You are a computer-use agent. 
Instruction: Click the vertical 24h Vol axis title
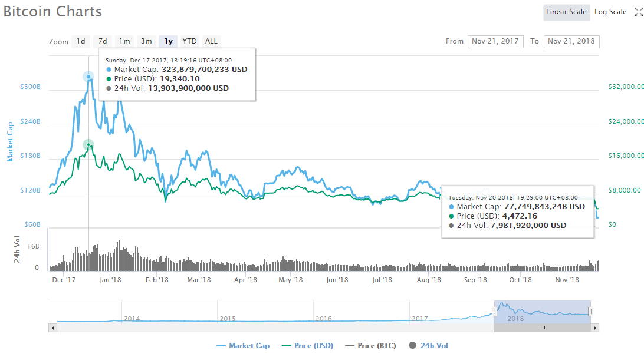click(x=17, y=249)
